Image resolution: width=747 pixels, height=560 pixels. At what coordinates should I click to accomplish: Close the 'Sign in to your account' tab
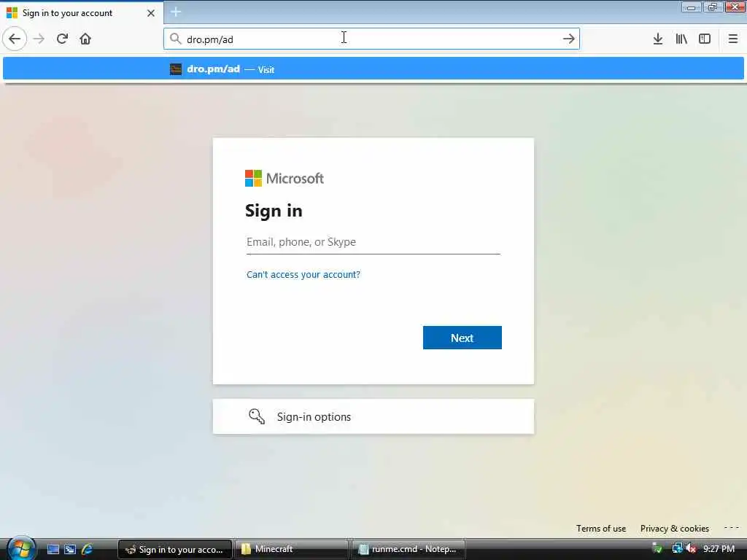pyautogui.click(x=150, y=13)
